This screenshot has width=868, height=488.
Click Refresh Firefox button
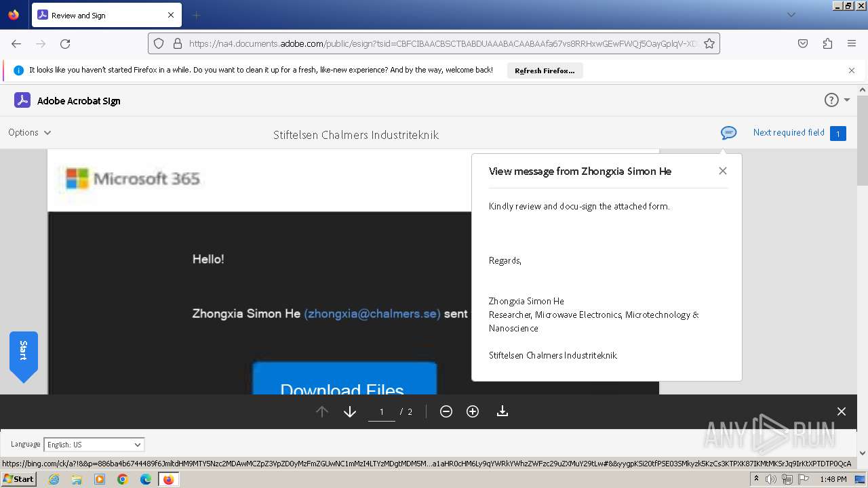(545, 70)
